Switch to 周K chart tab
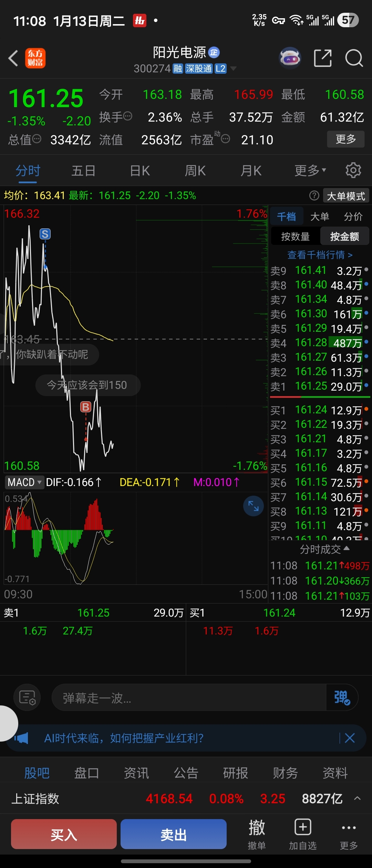The height and width of the screenshot is (868, 372). tap(195, 170)
